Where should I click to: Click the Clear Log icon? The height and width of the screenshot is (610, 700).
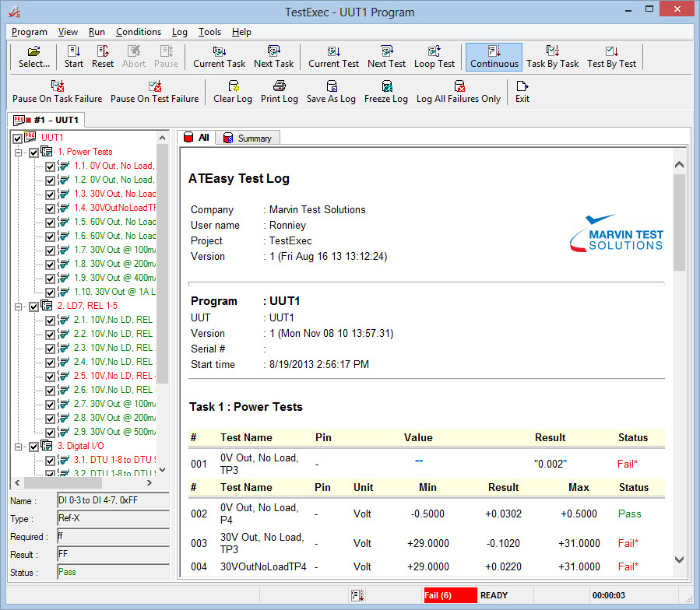point(232,91)
